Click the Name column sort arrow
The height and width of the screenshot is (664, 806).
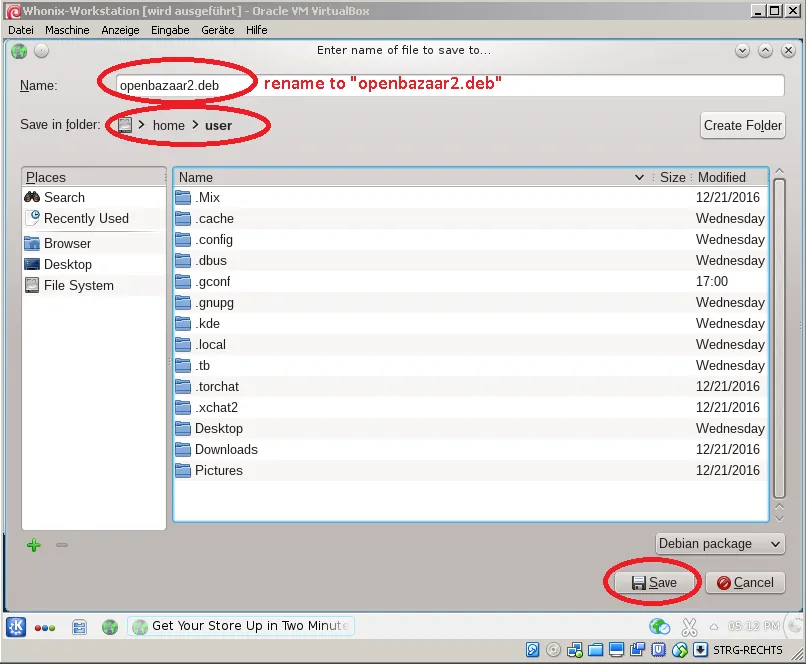tap(639, 177)
